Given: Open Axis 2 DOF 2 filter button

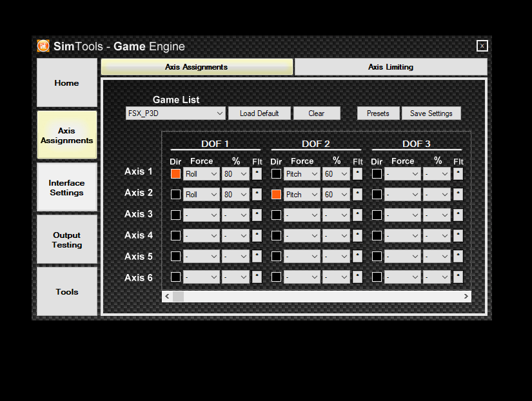Looking at the screenshot, I should point(357,195).
